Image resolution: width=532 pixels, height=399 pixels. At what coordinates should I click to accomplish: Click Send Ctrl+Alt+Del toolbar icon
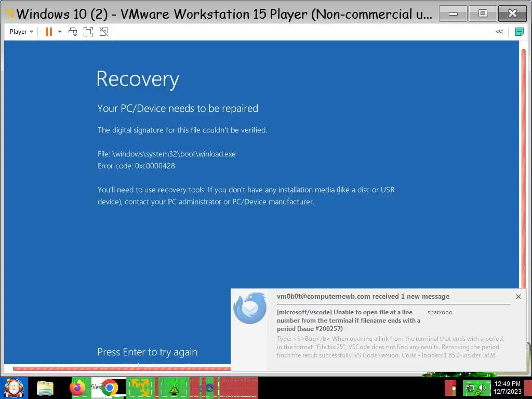[x=73, y=32]
